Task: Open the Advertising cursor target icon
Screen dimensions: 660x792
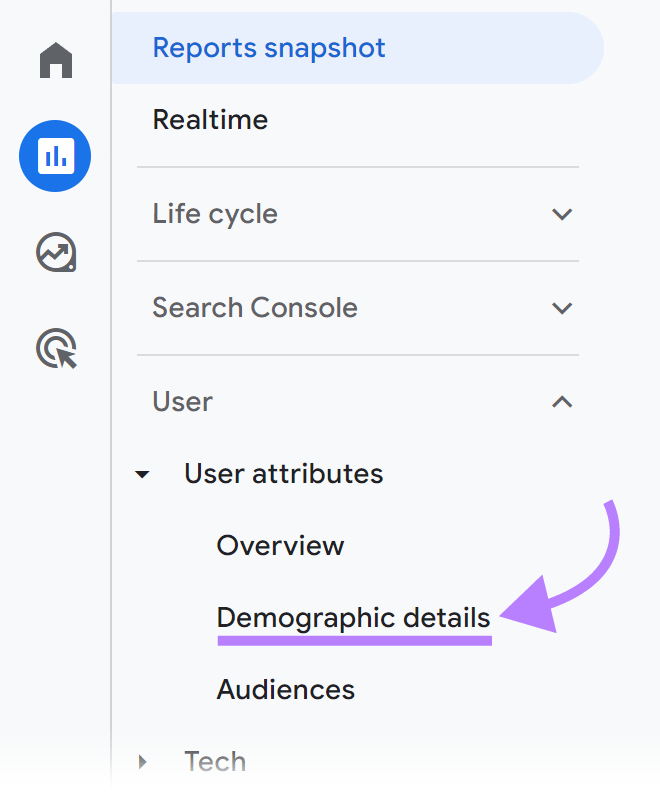Action: click(x=56, y=348)
